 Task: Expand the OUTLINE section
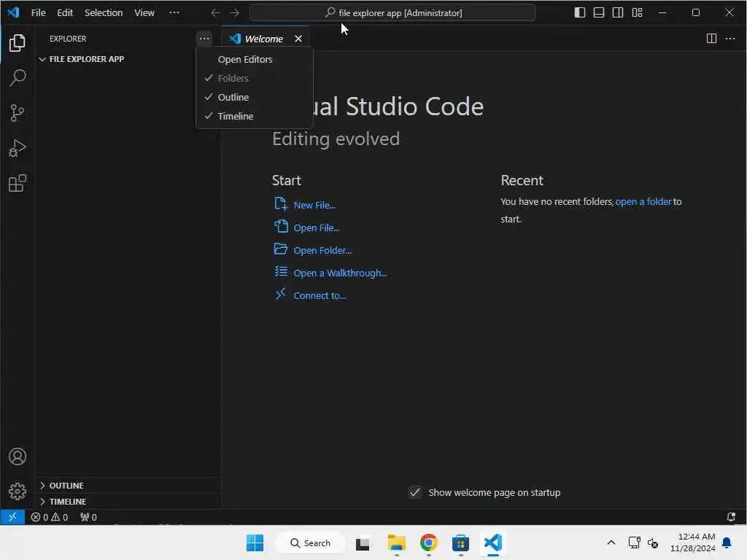(128, 485)
